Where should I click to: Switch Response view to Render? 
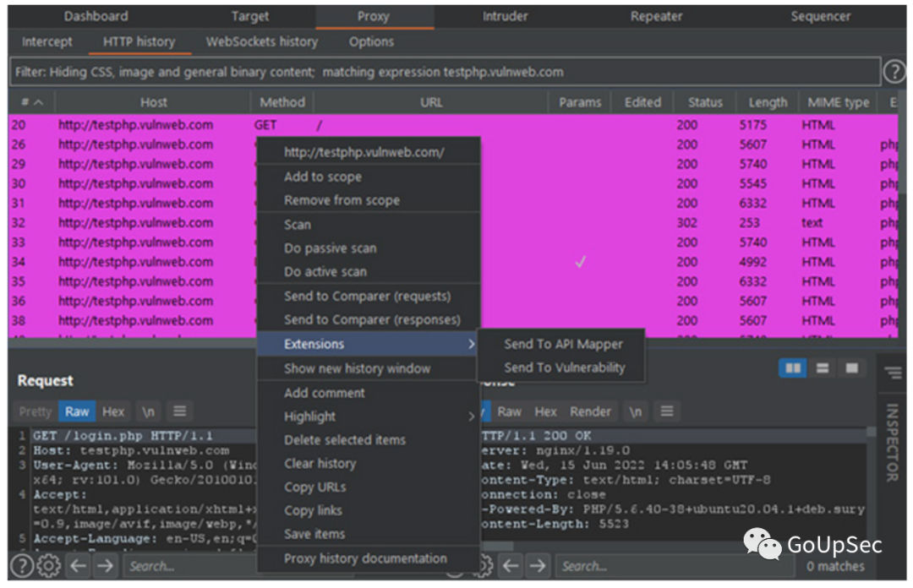pyautogui.click(x=590, y=411)
